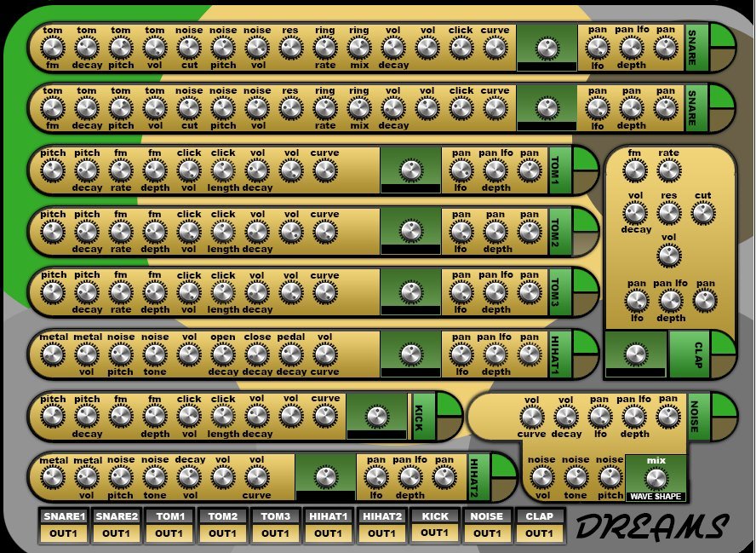Click the noise WAVE SHAPE mix knob
This screenshot has height=553, width=756.
tap(656, 478)
